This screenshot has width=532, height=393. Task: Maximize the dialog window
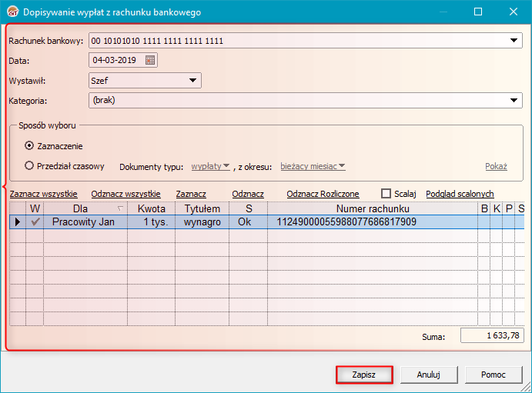(x=478, y=12)
